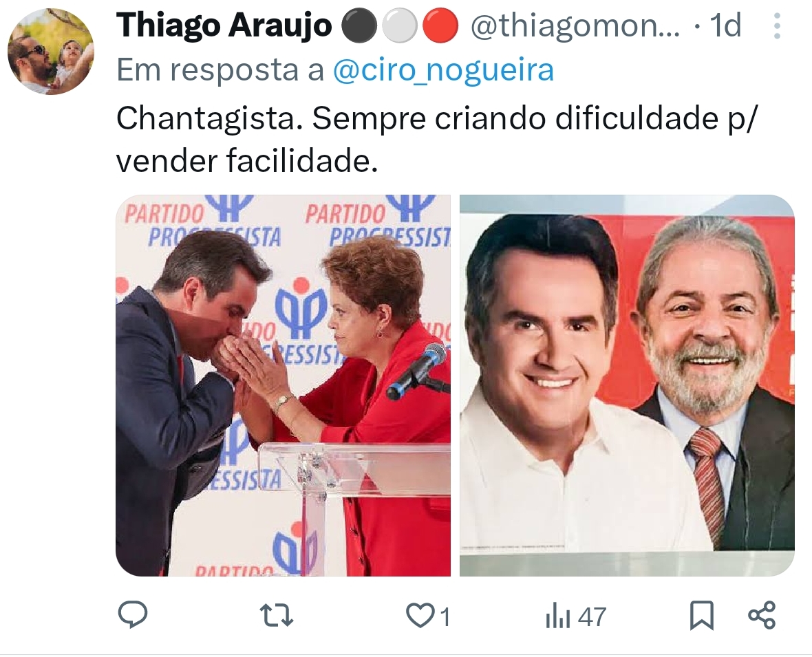The width and height of the screenshot is (812, 657).
Task: Like the tweet with heart icon
Action: (420, 616)
